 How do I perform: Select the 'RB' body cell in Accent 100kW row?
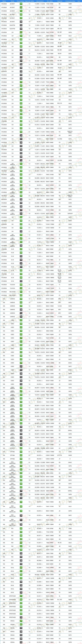pos(59,22)
